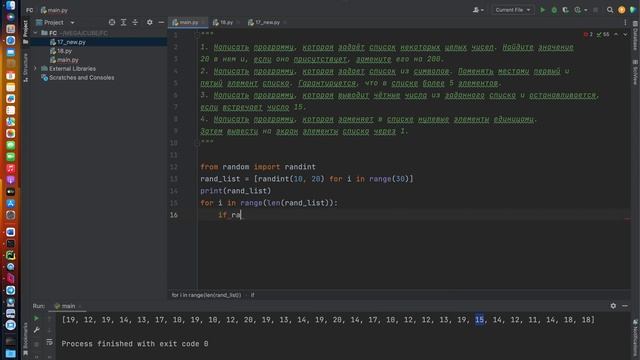Image resolution: width=640 pixels, height=360 pixels.
Task: Open the Database tool window side tab
Action: pos(635,36)
